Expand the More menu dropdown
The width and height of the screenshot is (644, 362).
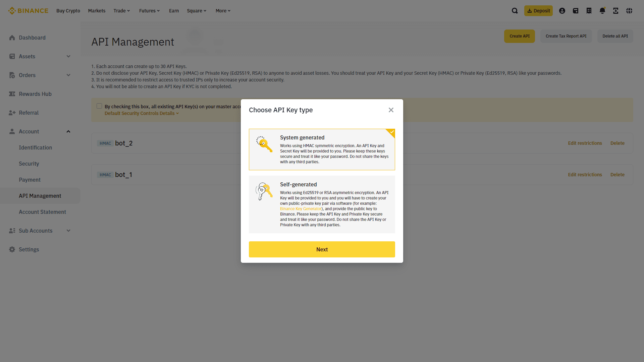pyautogui.click(x=223, y=11)
